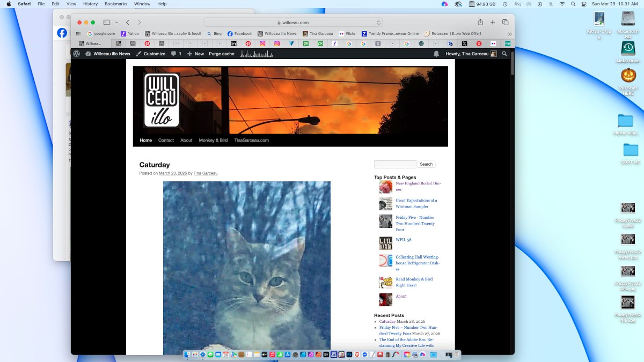Open the WordPress notifications bell
Screen dimensions: 644x362
(436, 54)
